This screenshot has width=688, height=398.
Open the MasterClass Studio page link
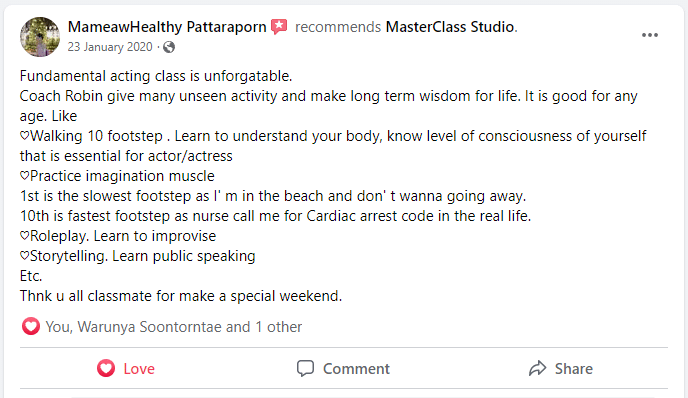coord(450,27)
